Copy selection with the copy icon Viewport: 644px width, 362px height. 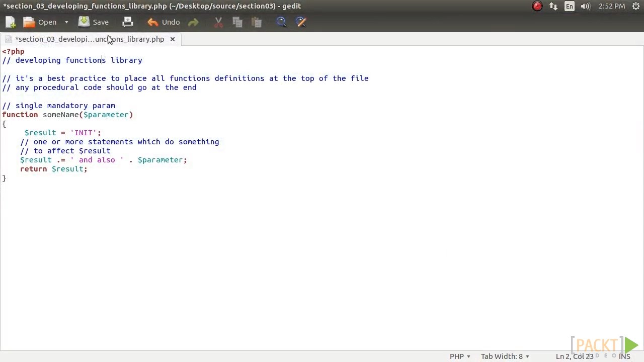(x=237, y=22)
